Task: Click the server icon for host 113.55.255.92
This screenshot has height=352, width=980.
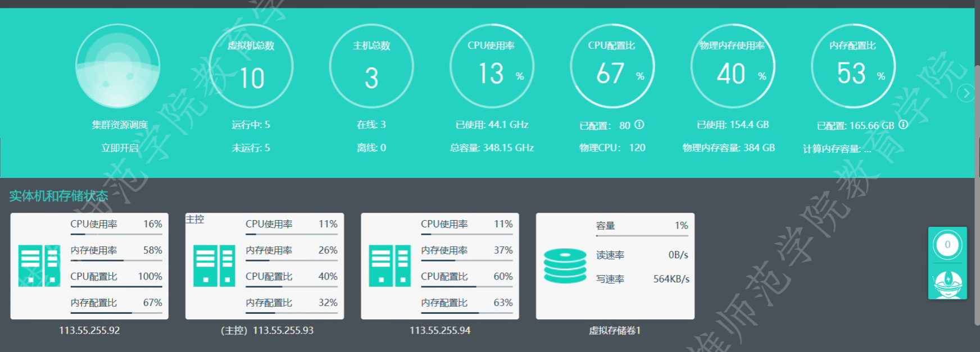Action: (39, 266)
